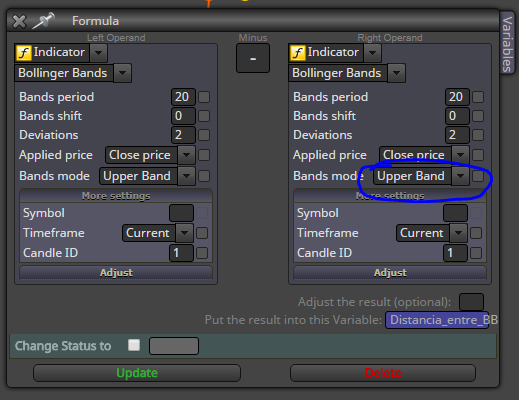Close the Formula dialog with X icon
Viewport: 519px width, 400px height.
pyautogui.click(x=19, y=22)
